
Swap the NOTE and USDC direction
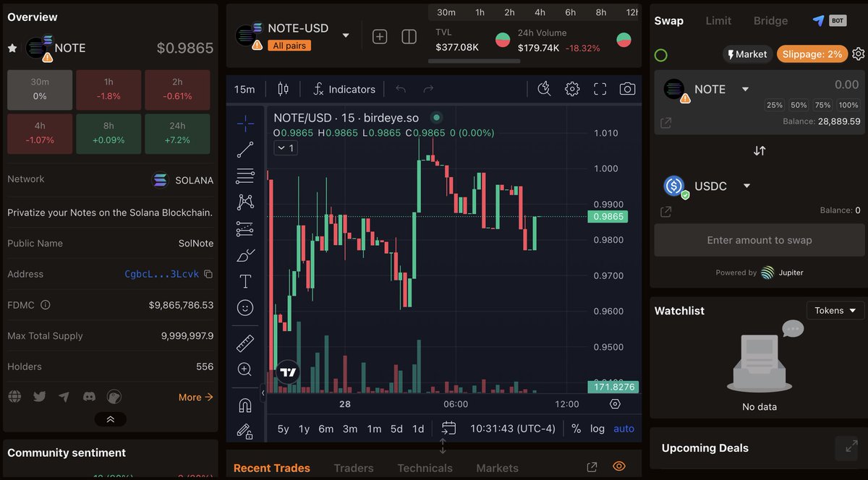(759, 151)
